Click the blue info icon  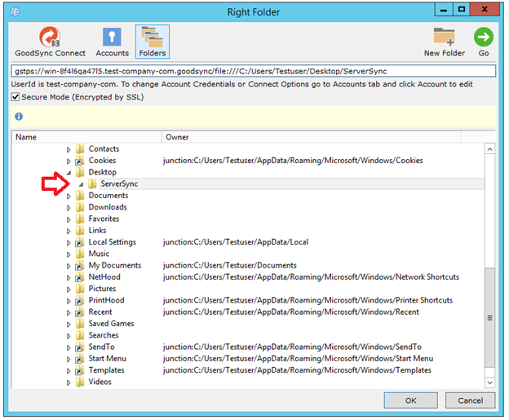point(19,117)
